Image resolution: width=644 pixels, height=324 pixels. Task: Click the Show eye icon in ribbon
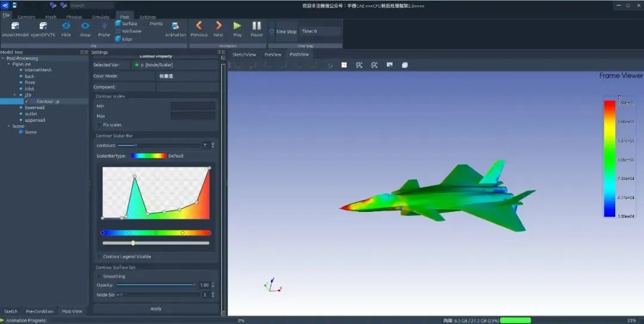85,26
